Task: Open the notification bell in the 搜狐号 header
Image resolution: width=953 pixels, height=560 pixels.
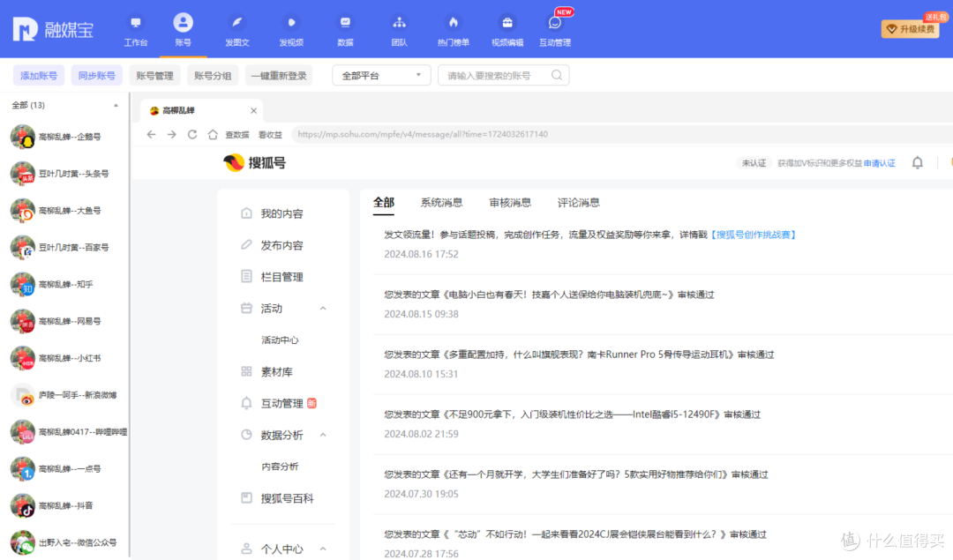Action: 918,163
